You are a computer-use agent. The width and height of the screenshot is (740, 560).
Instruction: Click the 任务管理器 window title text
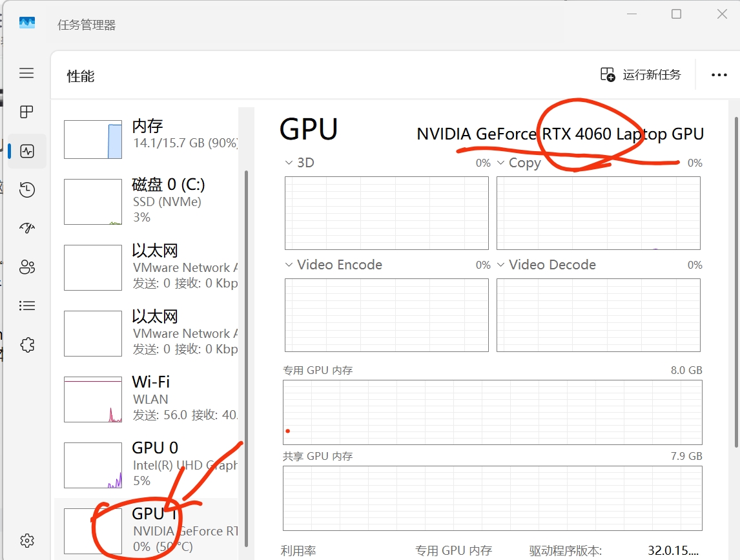pos(87,25)
